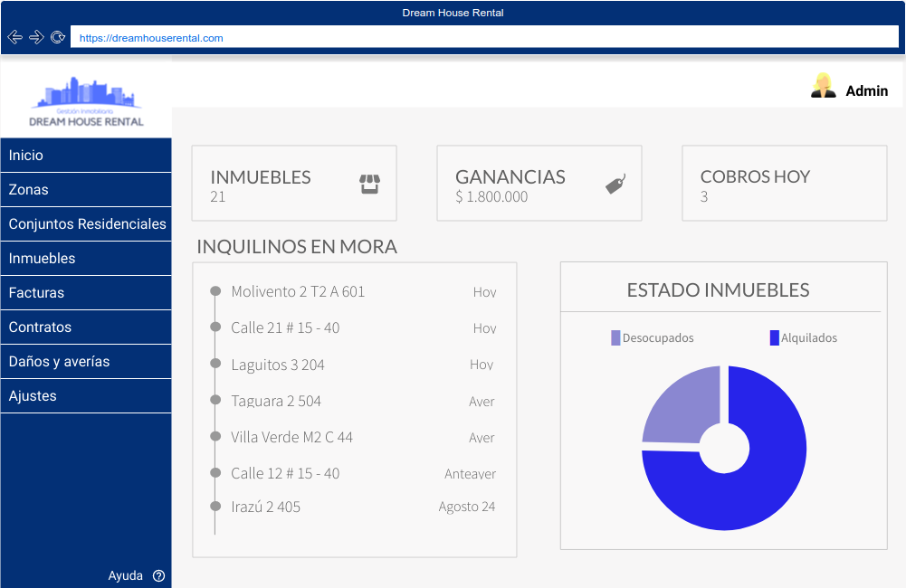Screen dimensions: 906x588
Task: Go to Zonas menu item
Action: pyautogui.click(x=86, y=190)
